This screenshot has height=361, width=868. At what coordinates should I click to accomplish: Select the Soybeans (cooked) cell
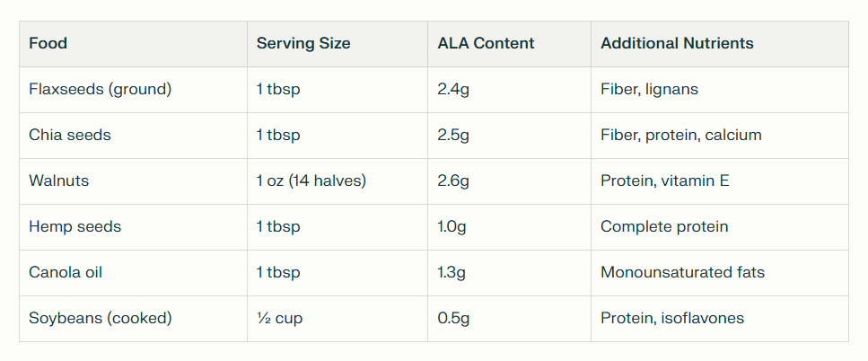(x=100, y=318)
